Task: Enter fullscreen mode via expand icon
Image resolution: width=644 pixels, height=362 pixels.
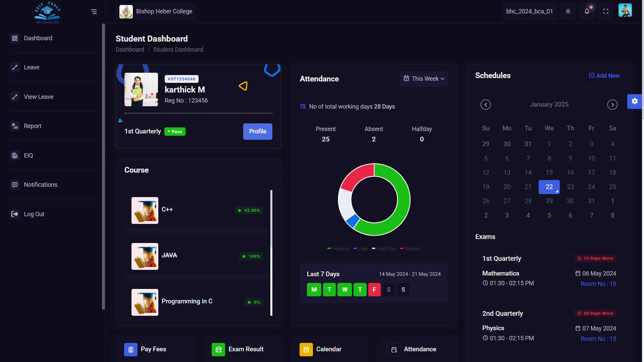Action: tap(606, 11)
